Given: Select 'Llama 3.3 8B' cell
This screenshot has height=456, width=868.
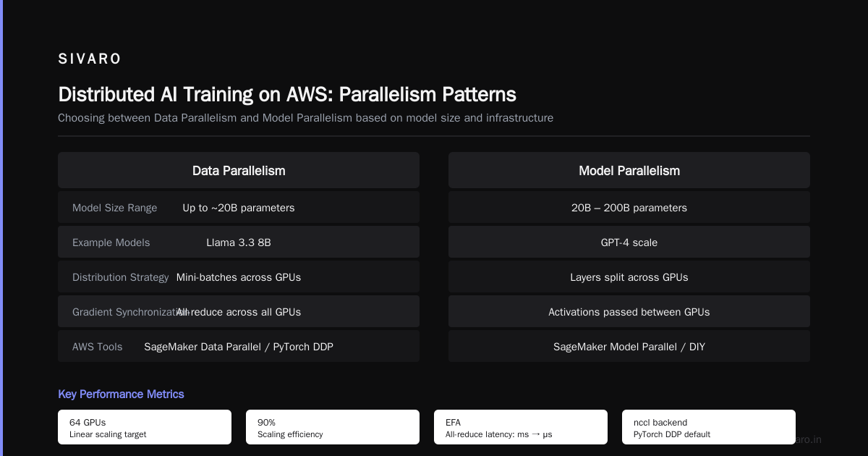Looking at the screenshot, I should coord(239,242).
